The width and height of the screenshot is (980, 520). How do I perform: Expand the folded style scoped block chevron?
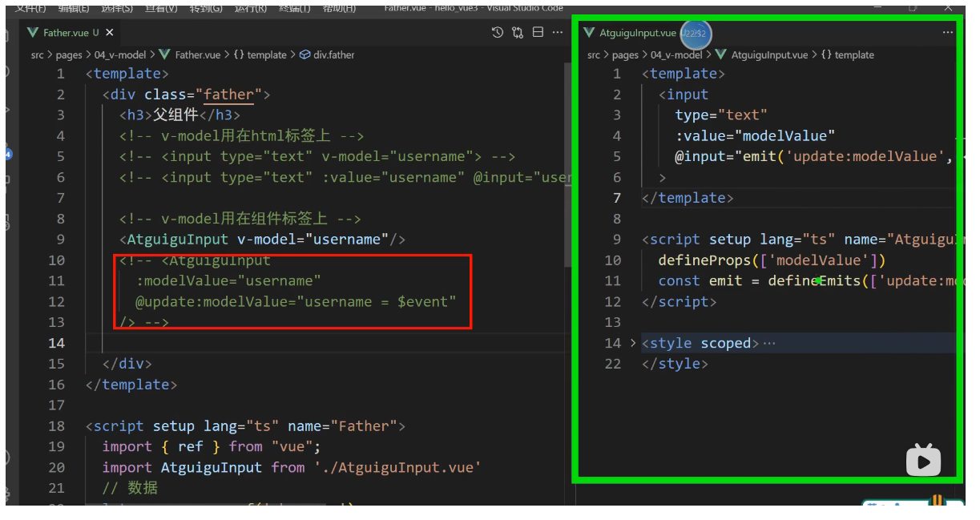[633, 343]
